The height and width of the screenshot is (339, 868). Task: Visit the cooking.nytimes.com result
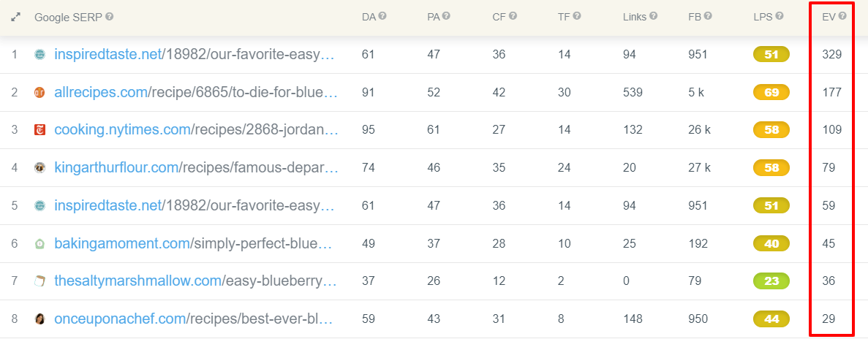(x=197, y=130)
